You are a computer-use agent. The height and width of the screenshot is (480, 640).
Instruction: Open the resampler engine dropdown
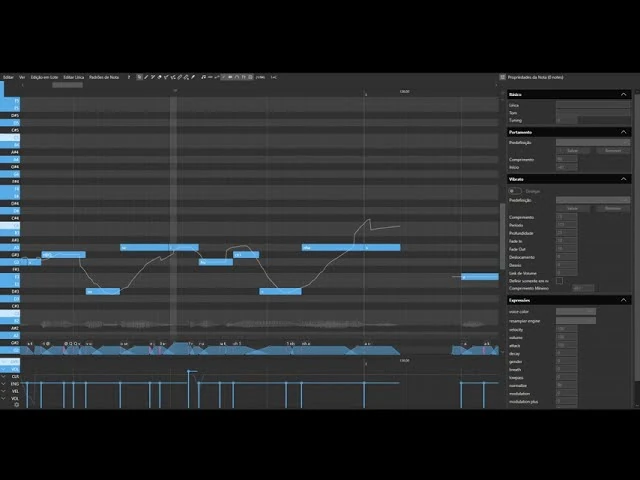click(576, 321)
